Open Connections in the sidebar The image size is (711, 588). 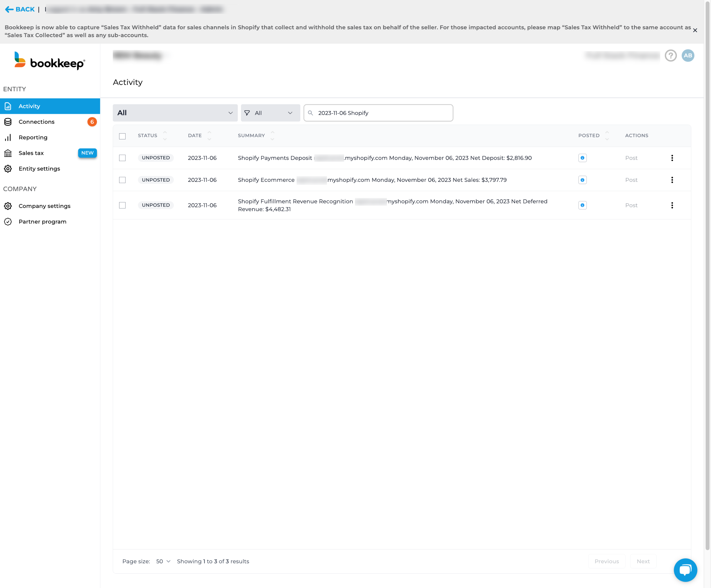[x=37, y=122]
